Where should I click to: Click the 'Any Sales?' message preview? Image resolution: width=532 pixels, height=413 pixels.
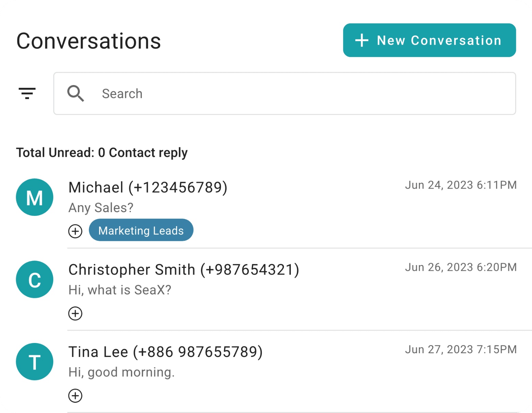[x=101, y=208]
